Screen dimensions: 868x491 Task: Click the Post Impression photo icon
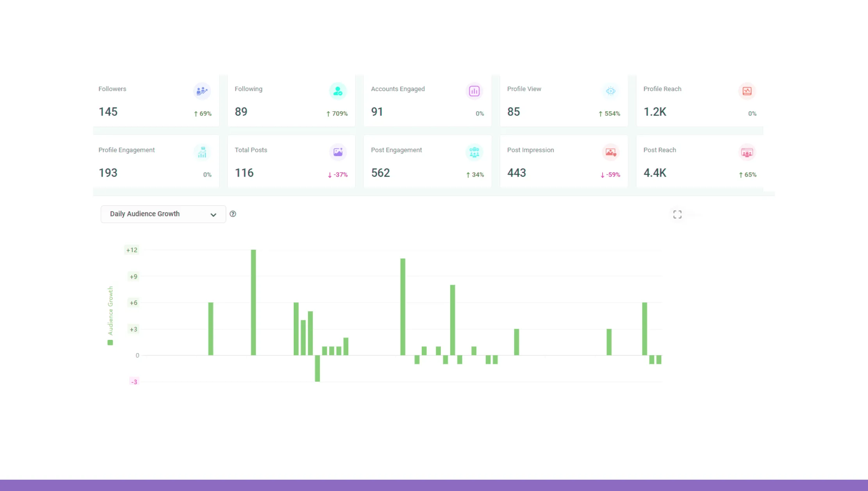point(610,152)
